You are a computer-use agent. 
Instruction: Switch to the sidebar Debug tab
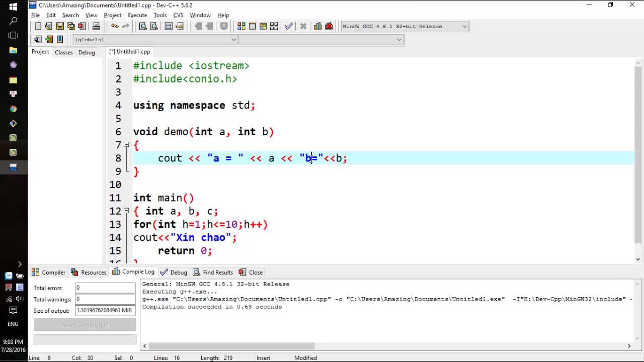pyautogui.click(x=87, y=52)
